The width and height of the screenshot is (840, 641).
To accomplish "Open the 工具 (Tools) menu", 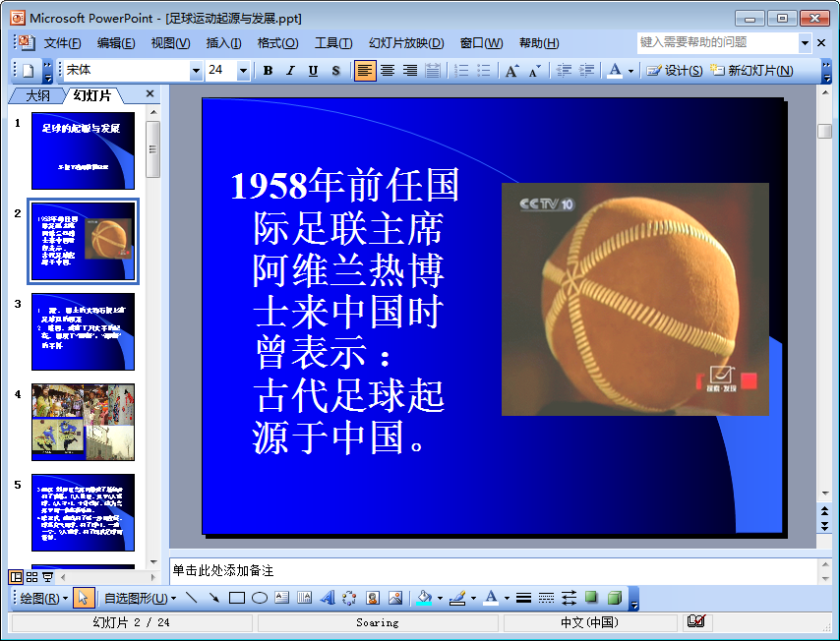I will (x=333, y=43).
